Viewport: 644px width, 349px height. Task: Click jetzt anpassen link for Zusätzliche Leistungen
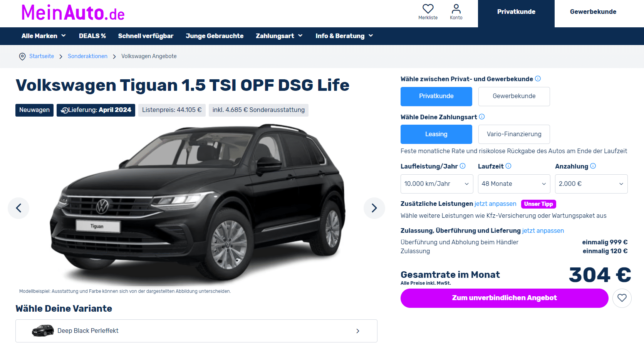[x=495, y=204]
